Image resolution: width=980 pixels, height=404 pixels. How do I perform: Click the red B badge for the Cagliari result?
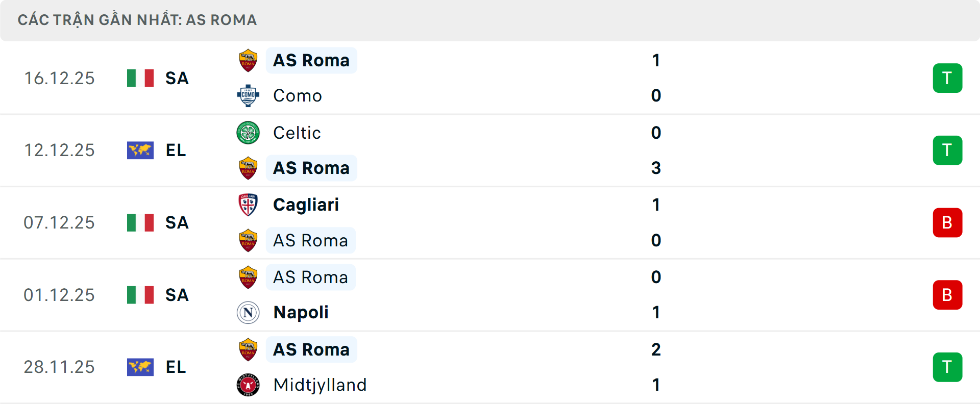(948, 222)
